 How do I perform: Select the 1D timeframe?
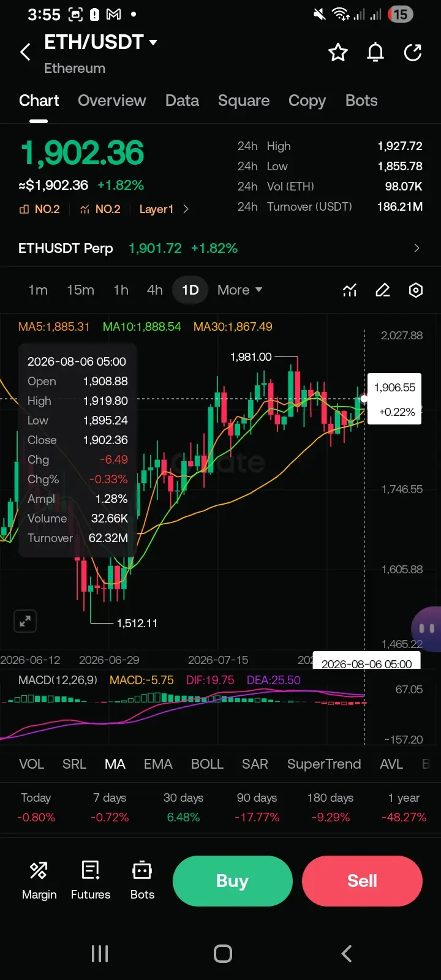[x=190, y=290]
